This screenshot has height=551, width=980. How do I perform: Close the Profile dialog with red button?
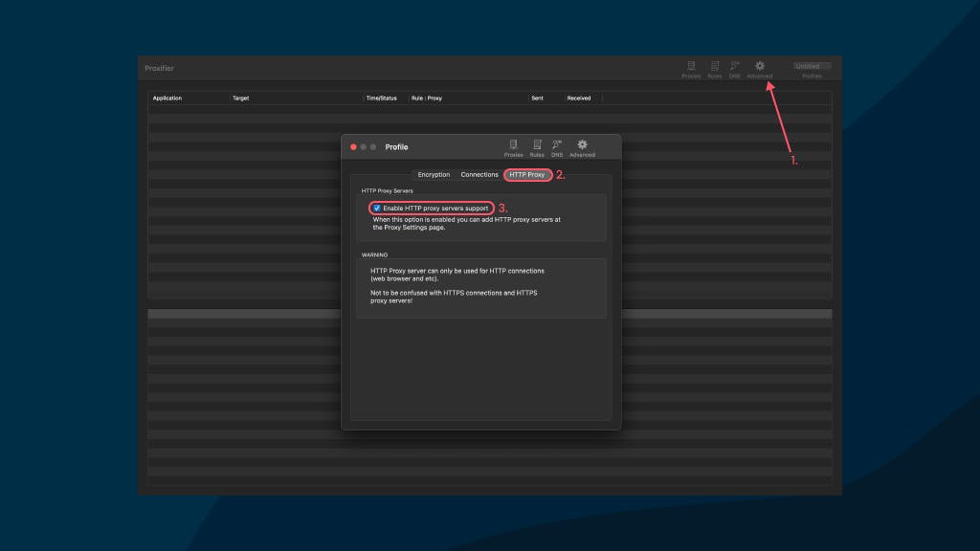(353, 146)
